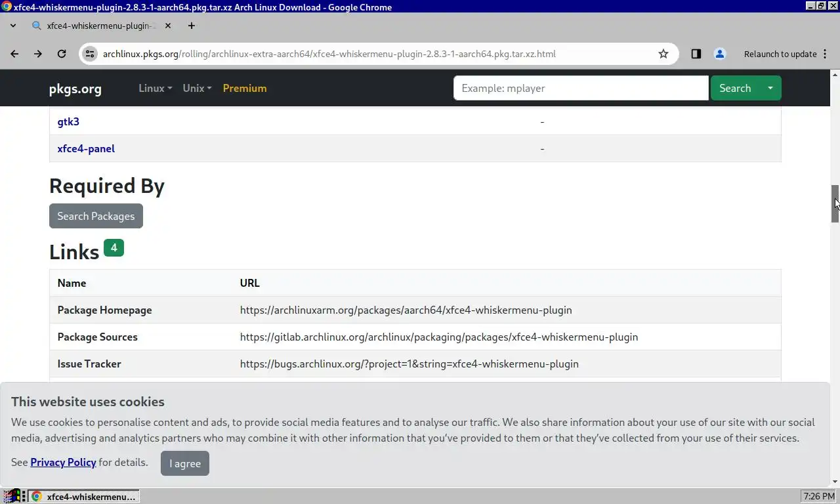The image size is (840, 504).
Task: Click the page vertical scrollbar thumb
Action: (x=835, y=204)
